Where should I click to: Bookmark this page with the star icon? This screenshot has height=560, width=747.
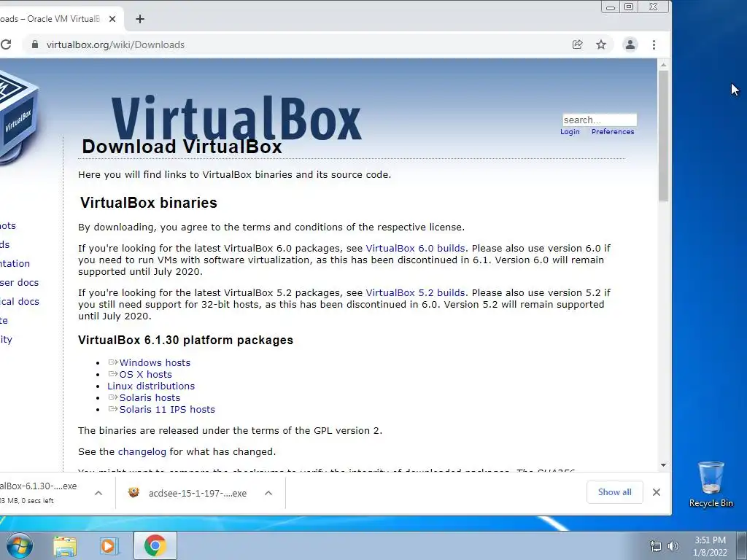coord(601,44)
